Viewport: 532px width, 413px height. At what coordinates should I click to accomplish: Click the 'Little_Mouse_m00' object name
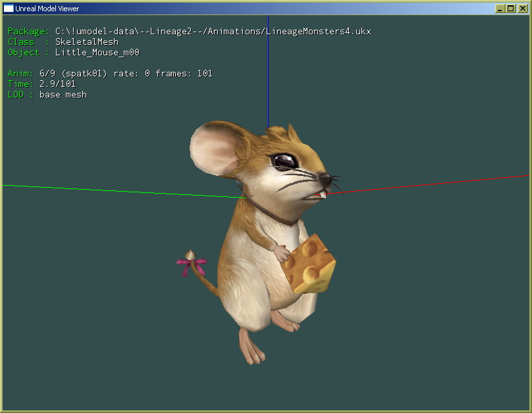point(97,53)
